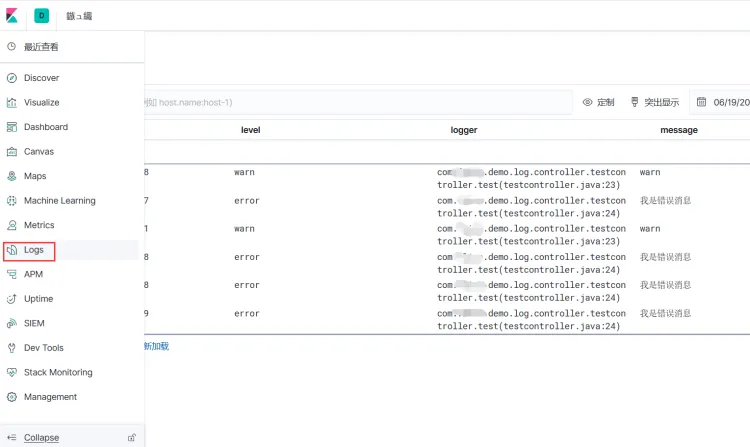The width and height of the screenshot is (750, 447).
Task: Click the first warn level cell
Action: click(x=244, y=172)
